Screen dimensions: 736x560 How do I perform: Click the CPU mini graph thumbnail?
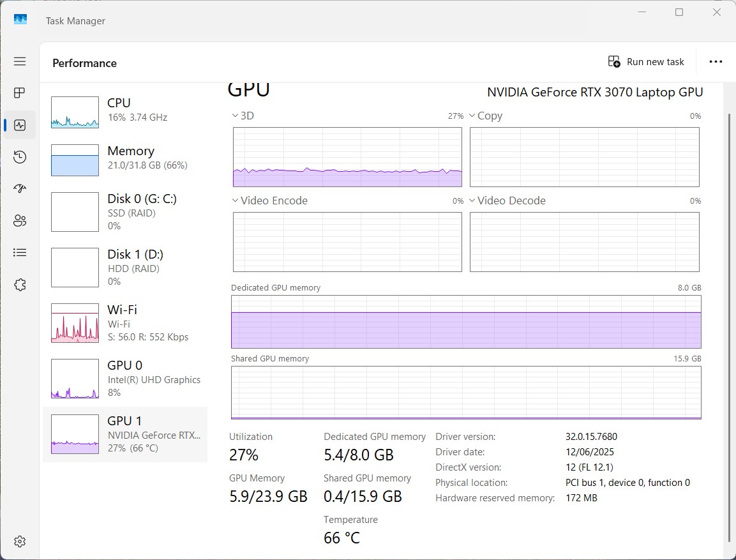pos(75,112)
